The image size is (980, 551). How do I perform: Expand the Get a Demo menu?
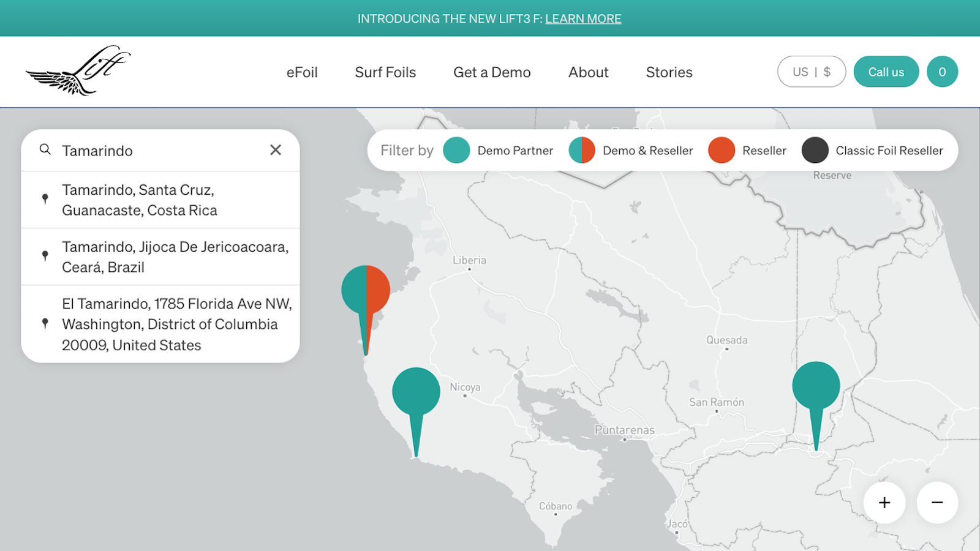491,72
